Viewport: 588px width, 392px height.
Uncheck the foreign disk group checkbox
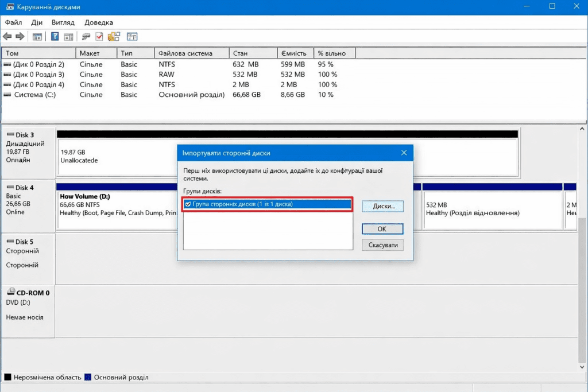pos(188,204)
